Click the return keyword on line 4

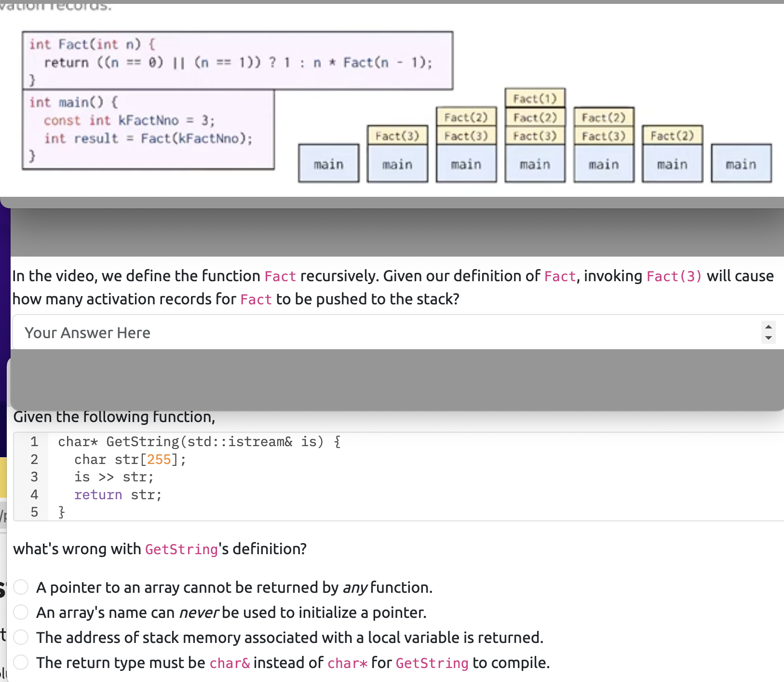click(98, 494)
